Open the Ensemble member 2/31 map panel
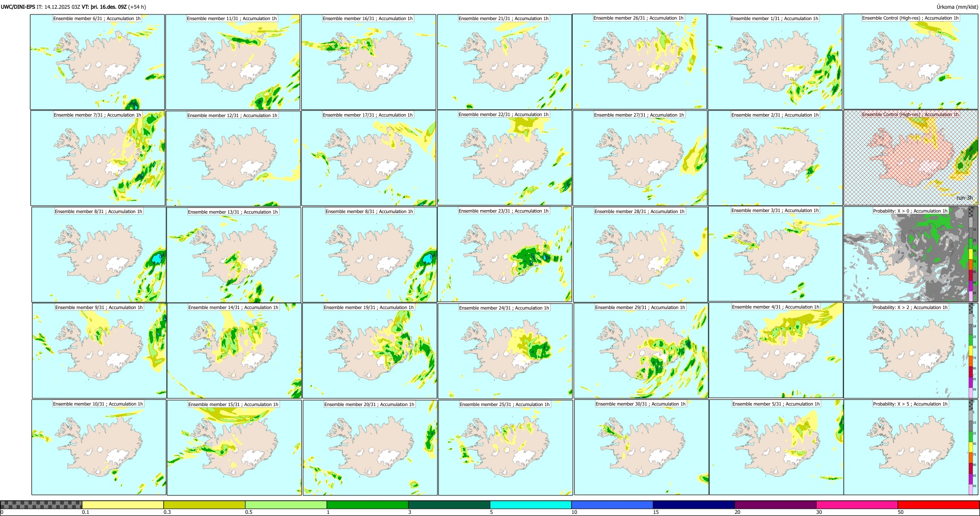Image resolution: width=980 pixels, height=516 pixels. point(775,158)
